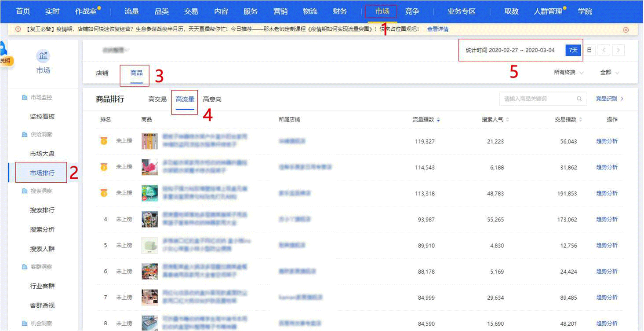Open 趋势分析 for the first product
The image size is (644, 331).
pos(607,141)
